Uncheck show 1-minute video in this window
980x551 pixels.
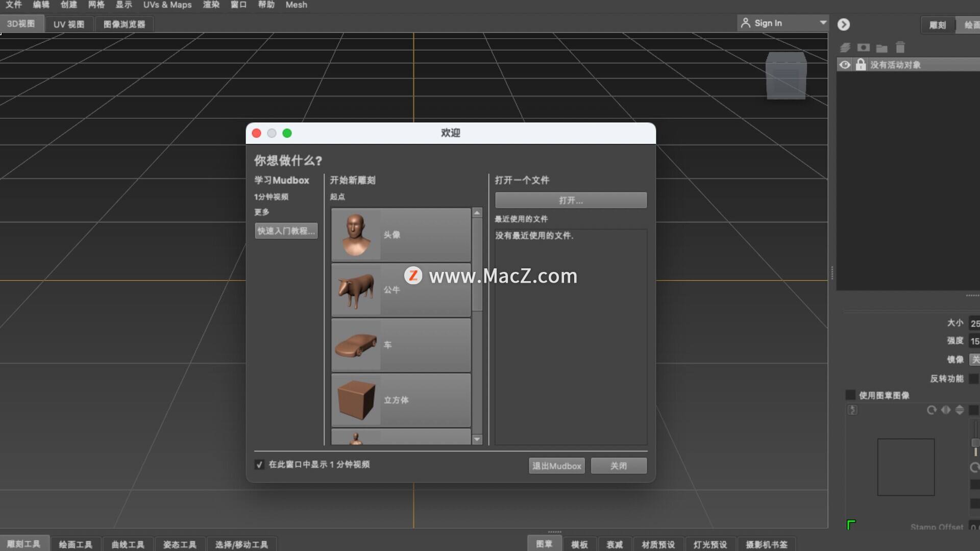(259, 465)
